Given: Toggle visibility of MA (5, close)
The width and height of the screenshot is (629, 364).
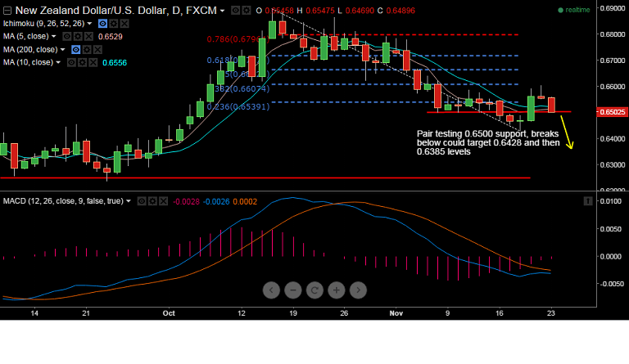Looking at the screenshot, I should pos(67,37).
